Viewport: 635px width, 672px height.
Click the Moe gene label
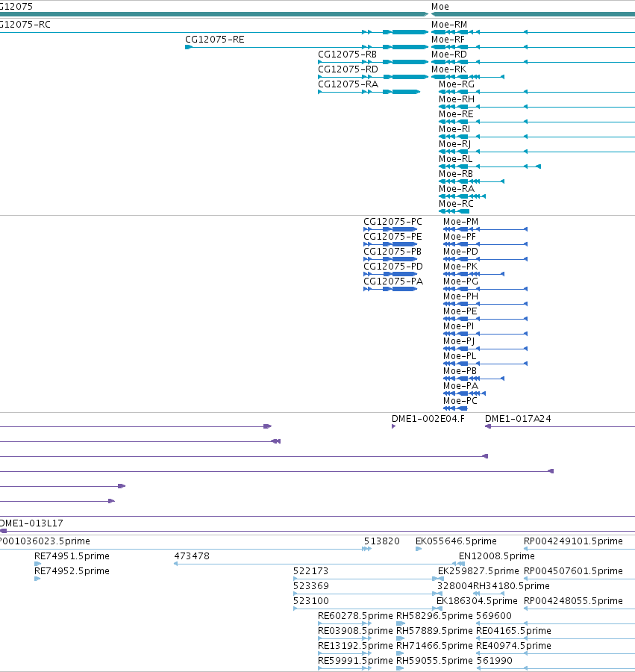click(x=440, y=7)
